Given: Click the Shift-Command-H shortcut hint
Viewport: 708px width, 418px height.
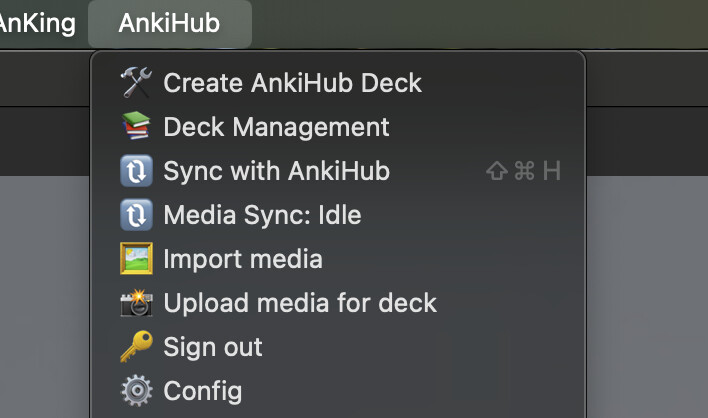Looking at the screenshot, I should coord(523,171).
